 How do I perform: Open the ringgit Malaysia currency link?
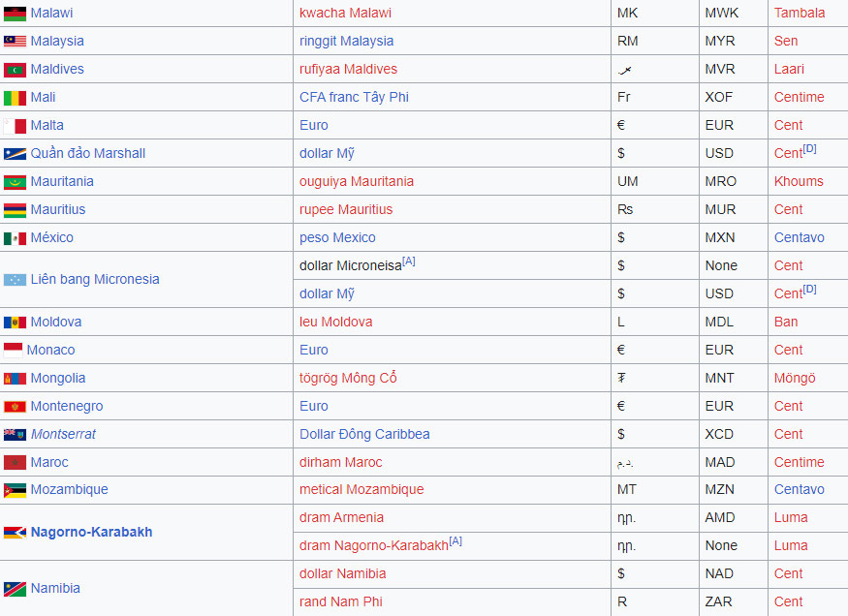click(346, 41)
